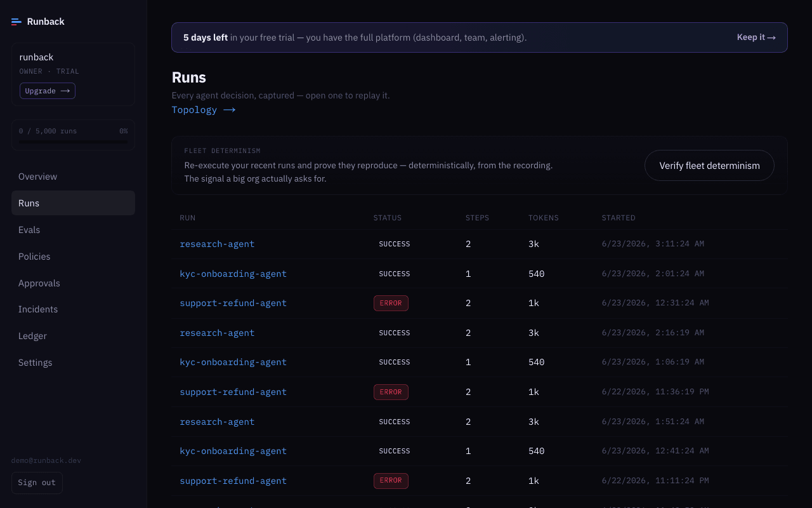Navigate to Incidents
The image size is (812, 508).
[73, 309]
